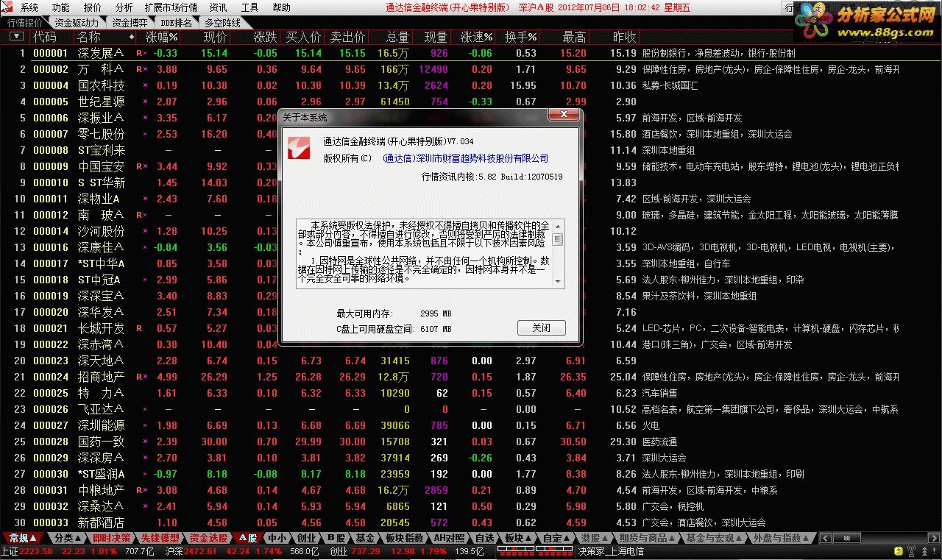The width and height of the screenshot is (942, 560).
Task: Click the exclamation icon at the status bar's end
Action: tap(935, 551)
